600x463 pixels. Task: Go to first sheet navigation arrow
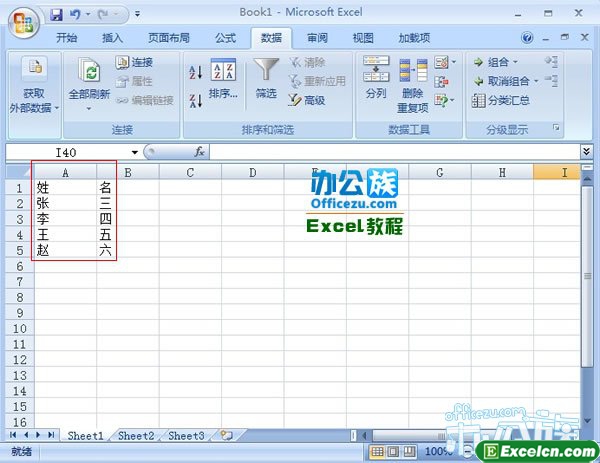coord(13,435)
